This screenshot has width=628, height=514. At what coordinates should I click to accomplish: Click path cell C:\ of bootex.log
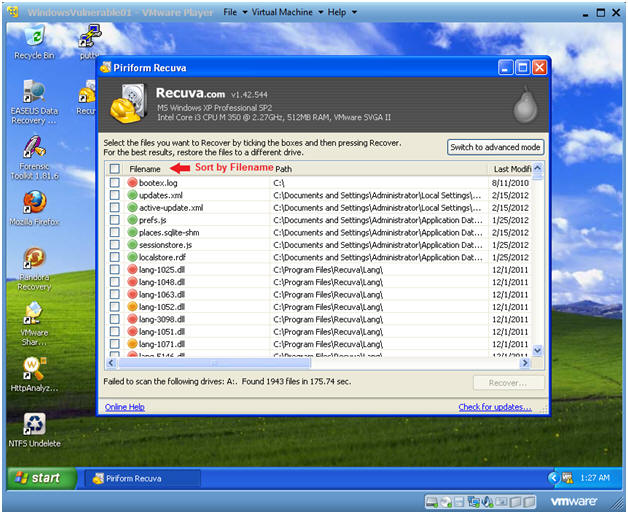click(x=279, y=183)
